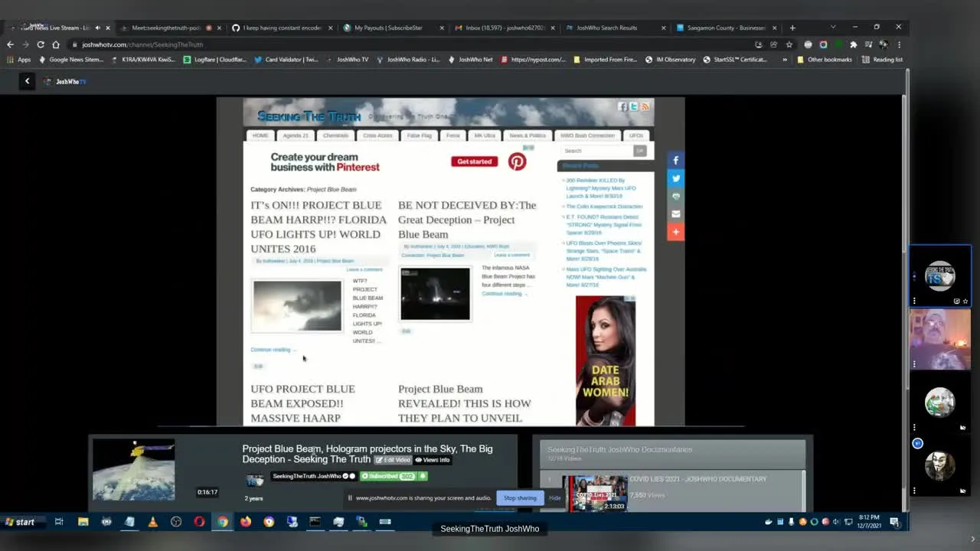Screen dimensions: 980x551
Task: Click Get started in Pinterest ad
Action: point(475,161)
